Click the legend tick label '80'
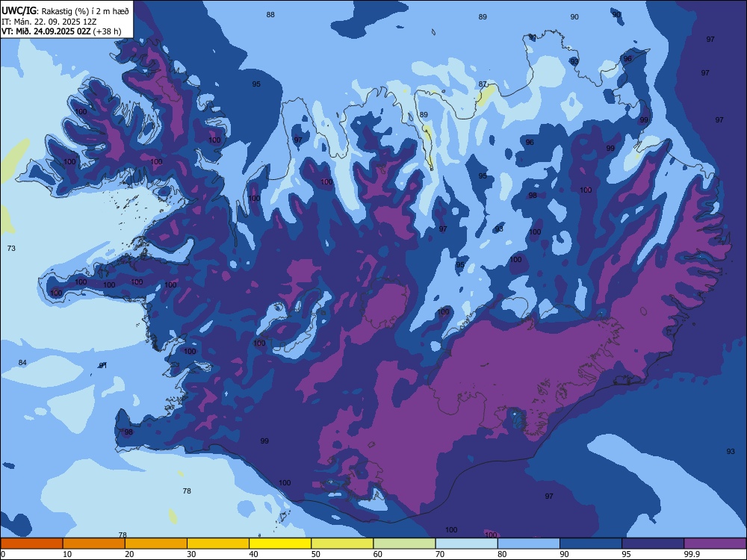 coord(502,554)
